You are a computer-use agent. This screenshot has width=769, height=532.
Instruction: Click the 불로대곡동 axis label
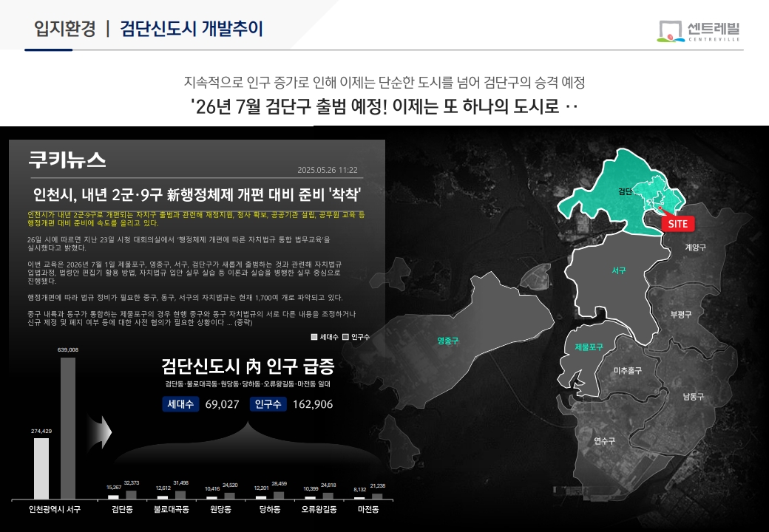pyautogui.click(x=171, y=510)
